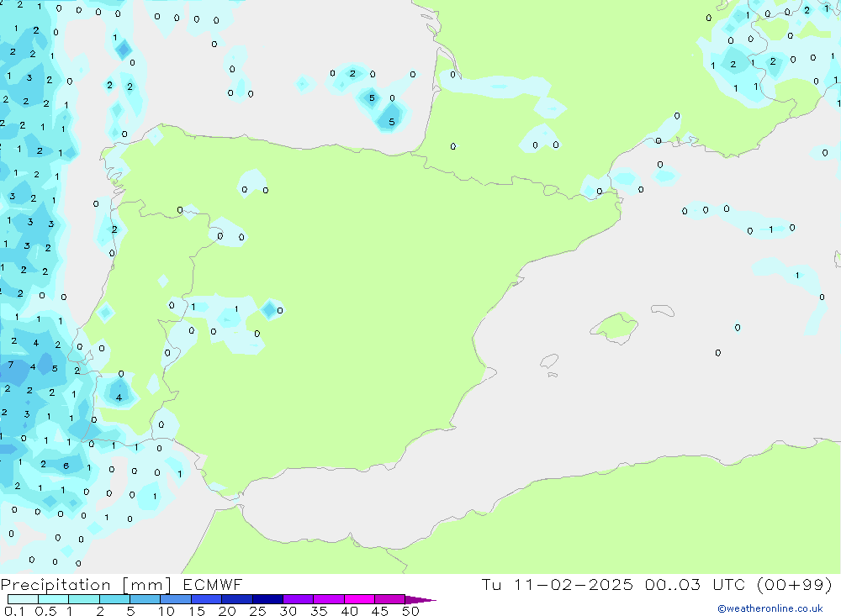Click the 30–35 mm purple legend swatch

point(298,599)
